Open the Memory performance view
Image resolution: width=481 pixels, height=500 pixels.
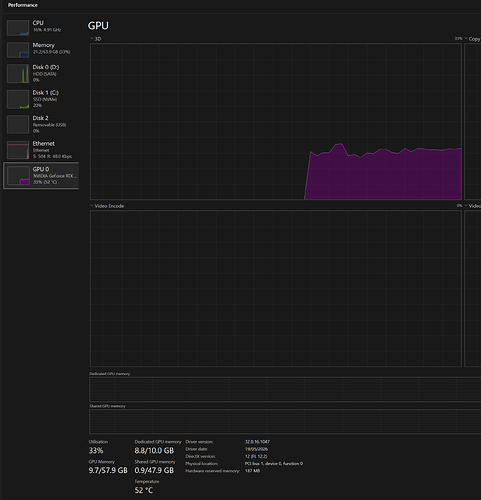(41, 49)
